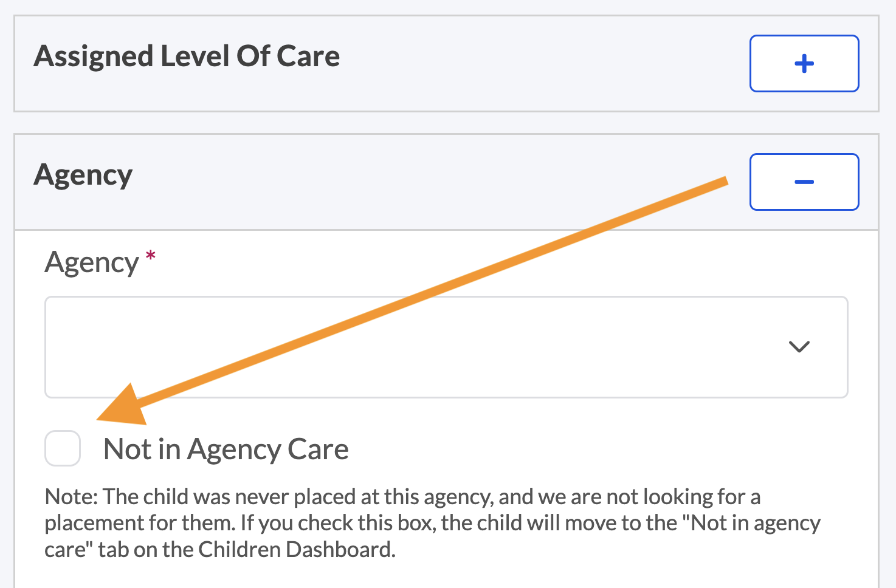Image resolution: width=896 pixels, height=588 pixels.
Task: Click the bold Agency section heading
Action: [x=83, y=176]
